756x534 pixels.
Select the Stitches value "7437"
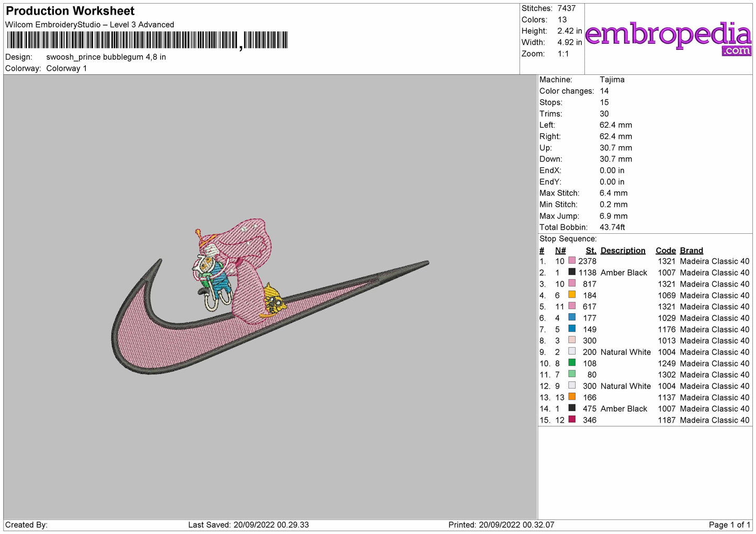coord(566,8)
